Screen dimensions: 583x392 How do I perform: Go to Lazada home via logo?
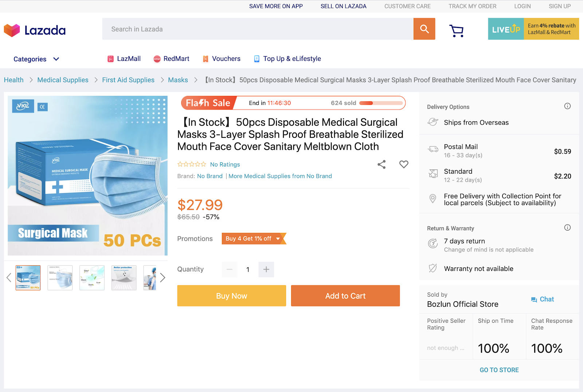coord(35,30)
